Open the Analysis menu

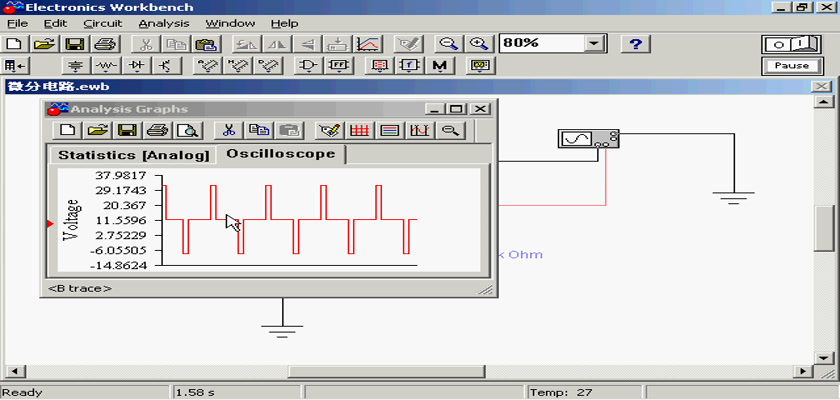coord(164,24)
